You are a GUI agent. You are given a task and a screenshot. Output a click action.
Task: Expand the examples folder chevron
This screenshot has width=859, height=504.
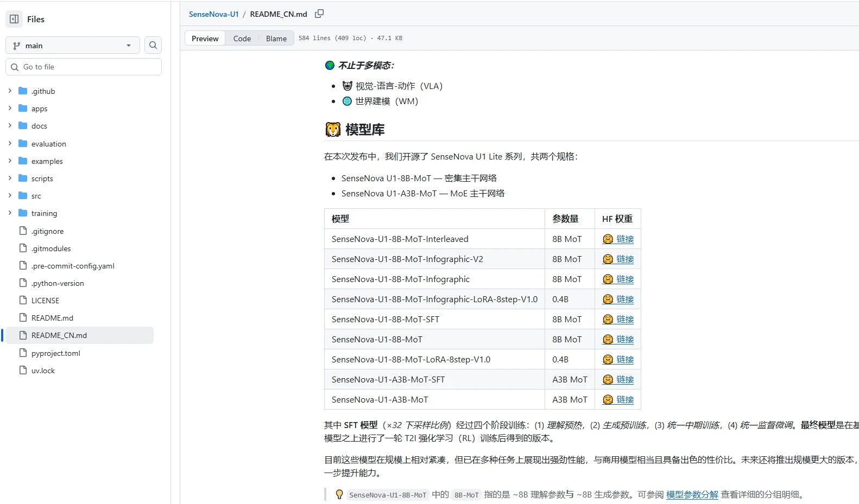(x=10, y=161)
